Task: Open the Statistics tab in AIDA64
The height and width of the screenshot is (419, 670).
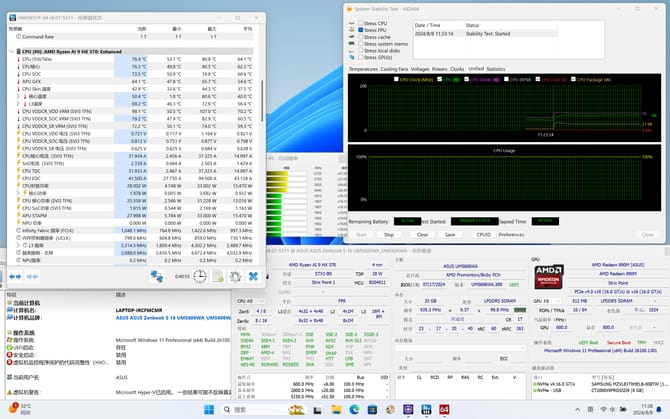Action: pyautogui.click(x=495, y=69)
